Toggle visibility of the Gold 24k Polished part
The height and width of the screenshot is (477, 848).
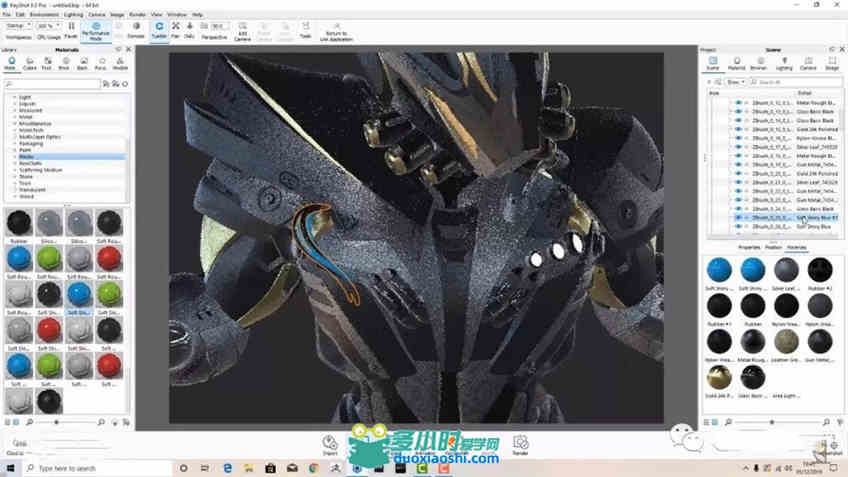[x=738, y=129]
